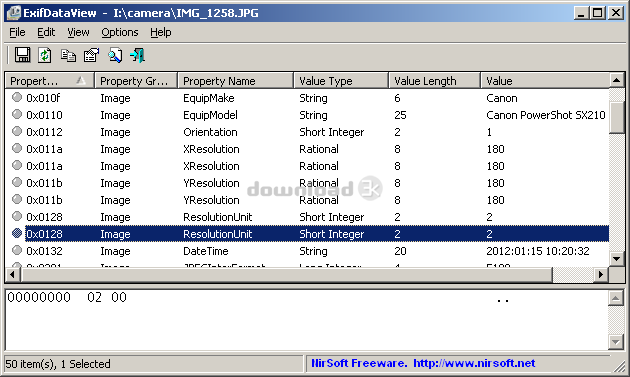Sort by the Property ID column header

50,81
